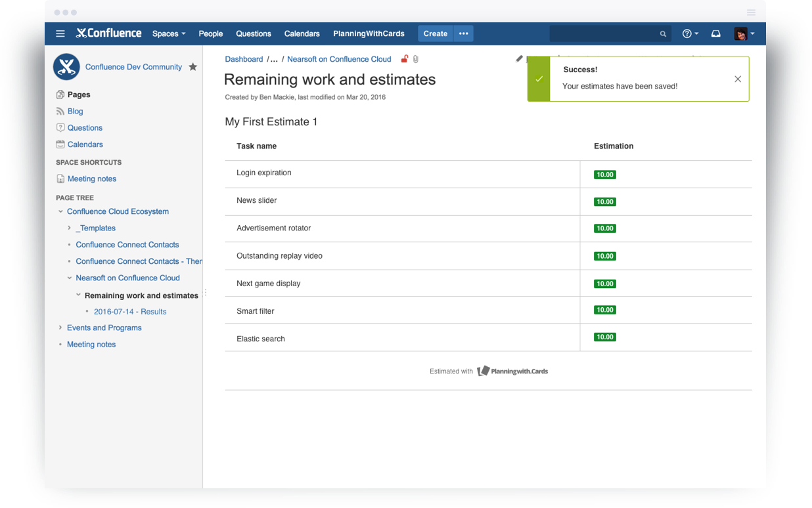Open Events and Programs page
The width and height of the screenshot is (812, 508).
(104, 328)
